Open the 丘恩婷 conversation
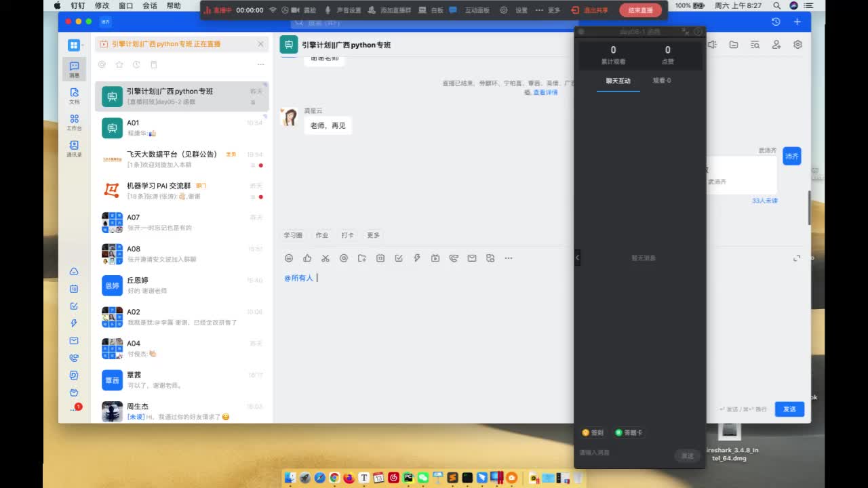Screen dimensions: 868x488 pos(182,285)
